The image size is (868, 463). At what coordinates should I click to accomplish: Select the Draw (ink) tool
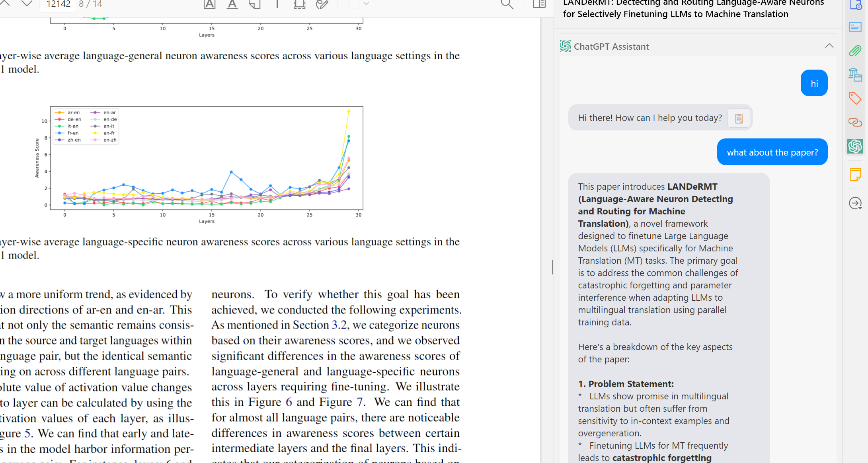tap(322, 4)
